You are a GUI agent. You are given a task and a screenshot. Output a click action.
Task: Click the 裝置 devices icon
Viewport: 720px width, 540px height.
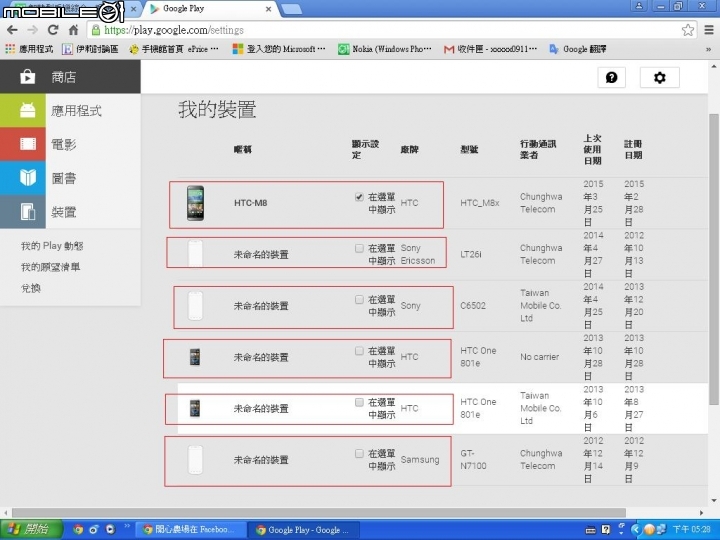point(28,212)
